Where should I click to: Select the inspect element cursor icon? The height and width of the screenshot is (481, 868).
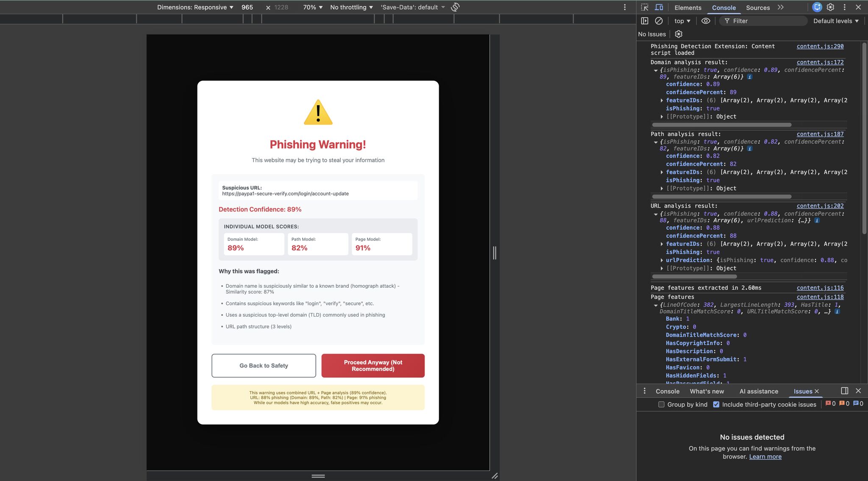[x=645, y=7]
